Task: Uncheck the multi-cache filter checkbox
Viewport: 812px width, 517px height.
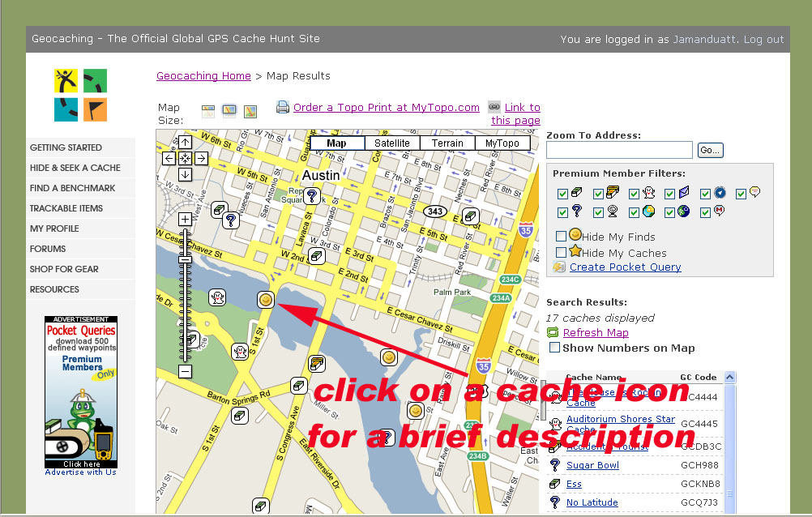Action: coord(598,194)
